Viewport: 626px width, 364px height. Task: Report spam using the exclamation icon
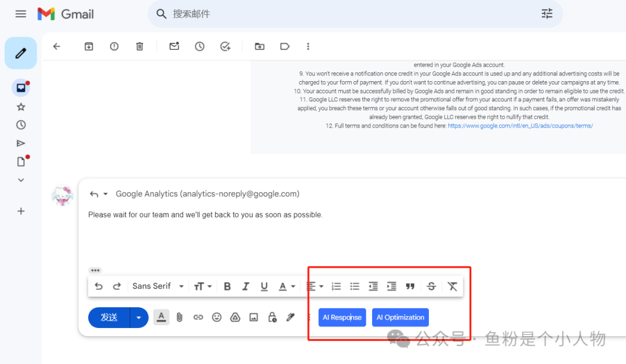coord(114,46)
